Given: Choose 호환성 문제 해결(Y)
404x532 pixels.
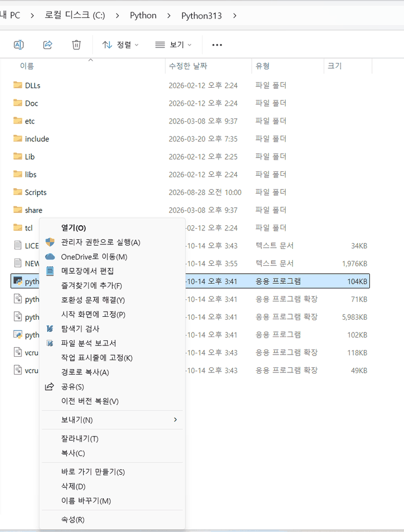Looking at the screenshot, I should click(x=112, y=300).
